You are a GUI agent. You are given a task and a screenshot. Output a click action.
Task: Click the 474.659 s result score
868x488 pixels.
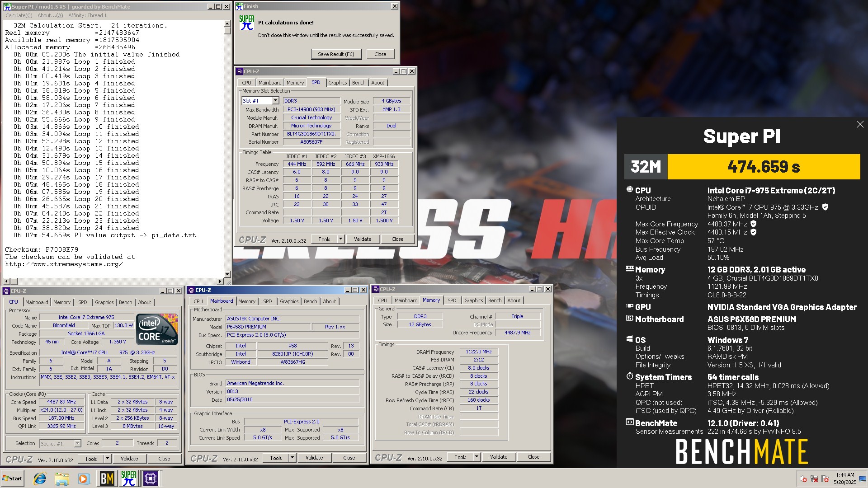coord(764,167)
